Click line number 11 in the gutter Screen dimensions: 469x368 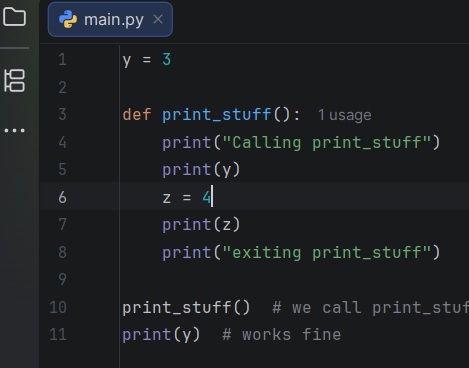(x=58, y=335)
